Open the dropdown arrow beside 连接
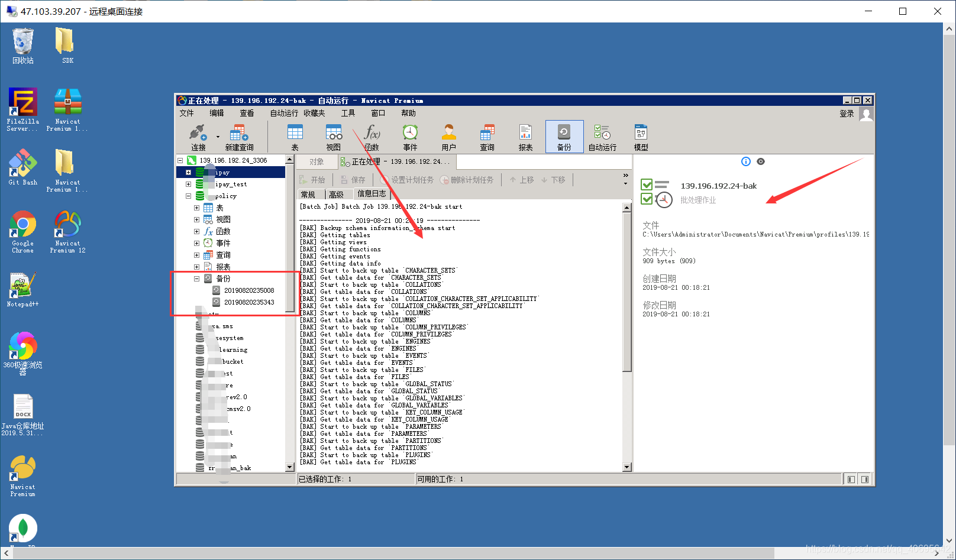Screen dimensions: 956x560 [x=218, y=137]
